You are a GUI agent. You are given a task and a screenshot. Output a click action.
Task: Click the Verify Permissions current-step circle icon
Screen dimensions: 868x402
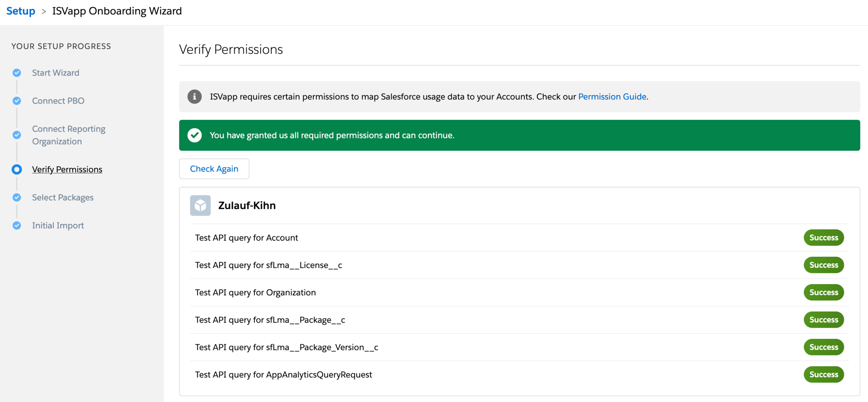click(17, 169)
